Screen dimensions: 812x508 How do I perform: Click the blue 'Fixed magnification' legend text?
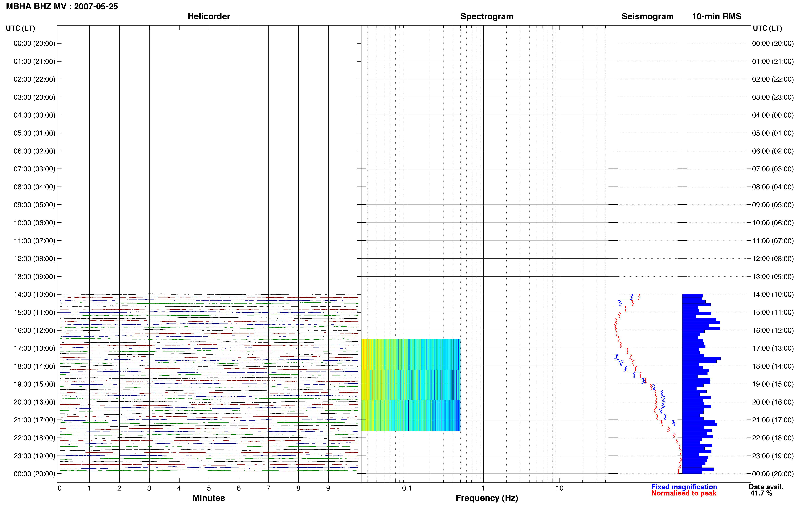pos(684,487)
